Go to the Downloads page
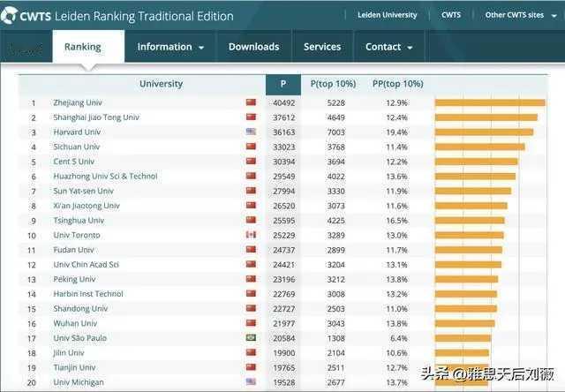Viewport: 565px width, 392px height. click(x=253, y=47)
